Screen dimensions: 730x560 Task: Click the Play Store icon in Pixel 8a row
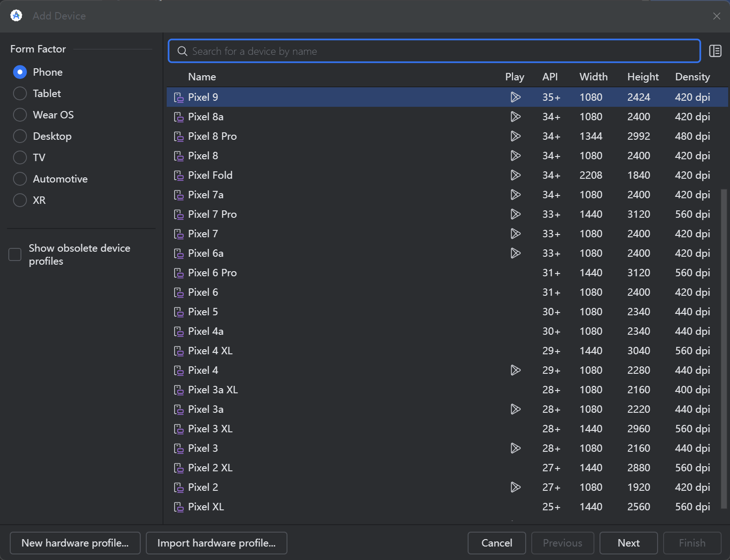click(515, 117)
